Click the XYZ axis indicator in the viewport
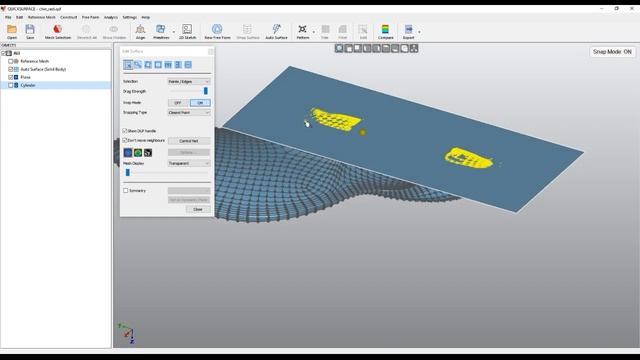Viewport: 640px width, 360px height. pos(127,333)
